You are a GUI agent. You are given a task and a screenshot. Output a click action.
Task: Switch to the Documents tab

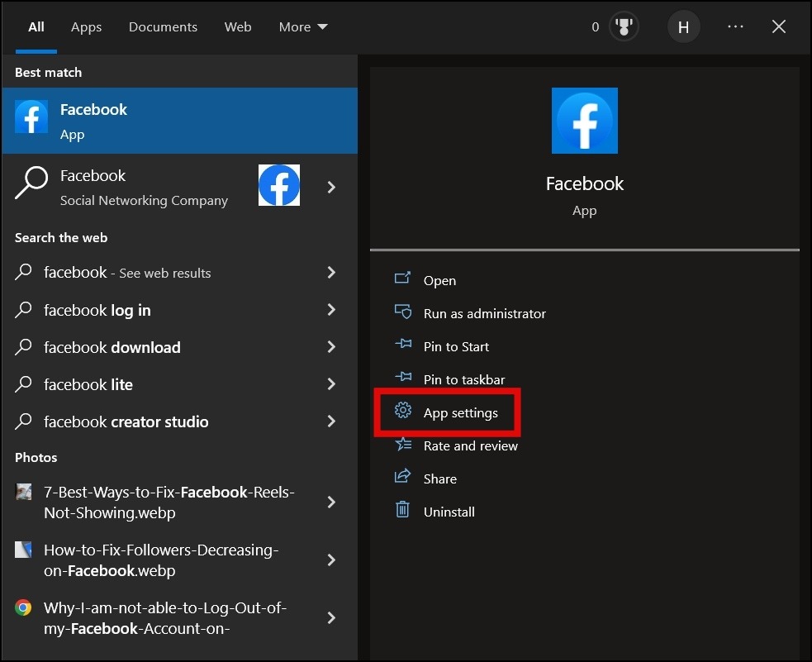click(163, 26)
